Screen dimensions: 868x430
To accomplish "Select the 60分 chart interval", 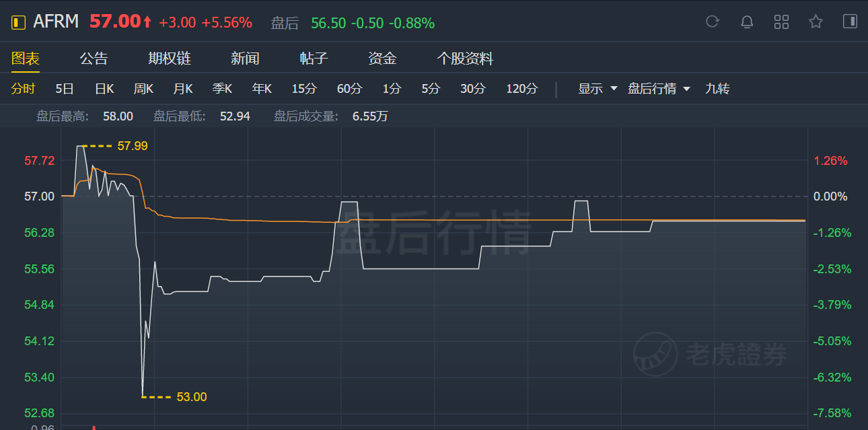I will [x=349, y=89].
